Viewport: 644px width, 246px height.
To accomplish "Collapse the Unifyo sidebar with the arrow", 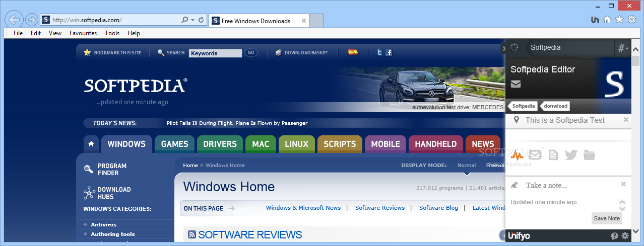I will pyautogui.click(x=503, y=48).
